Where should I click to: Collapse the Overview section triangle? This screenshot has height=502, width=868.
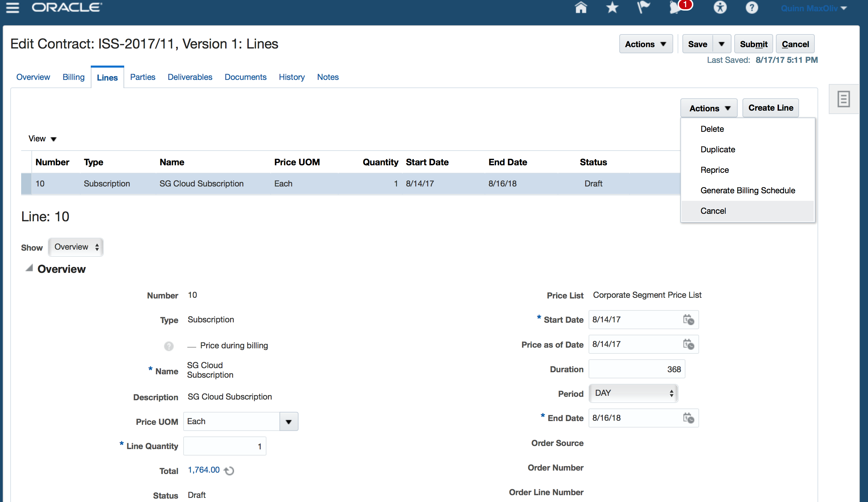point(29,268)
